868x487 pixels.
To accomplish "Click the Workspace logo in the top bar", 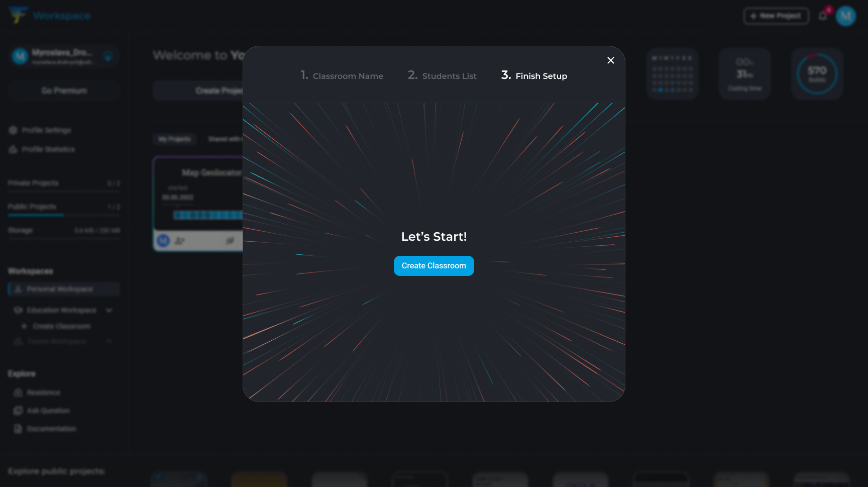I will coord(50,15).
